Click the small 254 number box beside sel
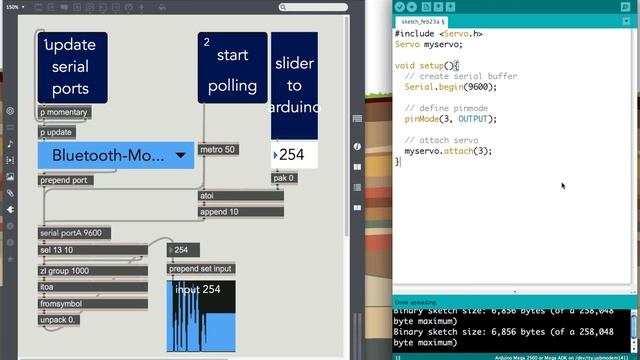This screenshot has width=640, height=360. click(x=183, y=250)
